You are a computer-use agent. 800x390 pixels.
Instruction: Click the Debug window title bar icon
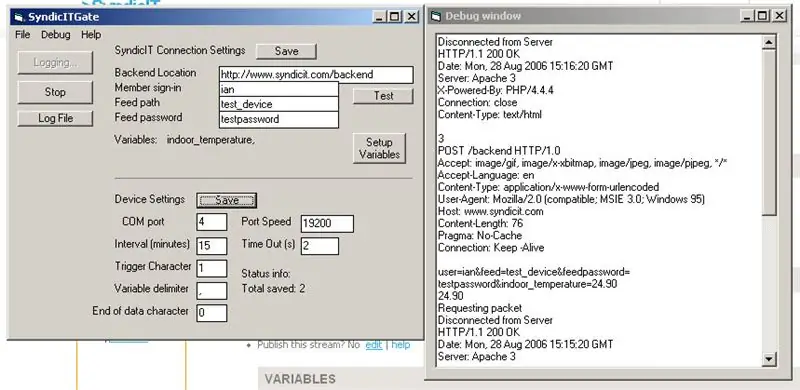pos(436,16)
